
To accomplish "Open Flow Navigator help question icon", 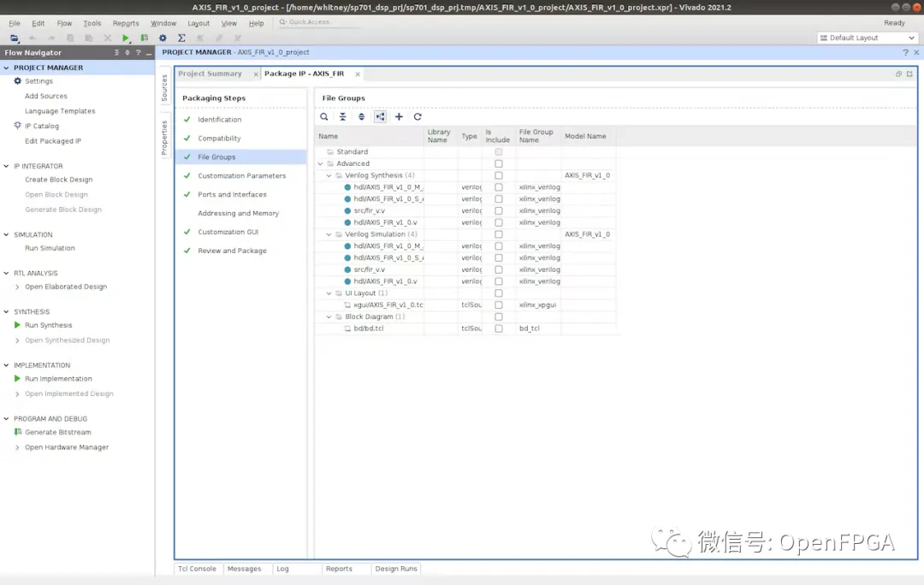I will pos(139,52).
